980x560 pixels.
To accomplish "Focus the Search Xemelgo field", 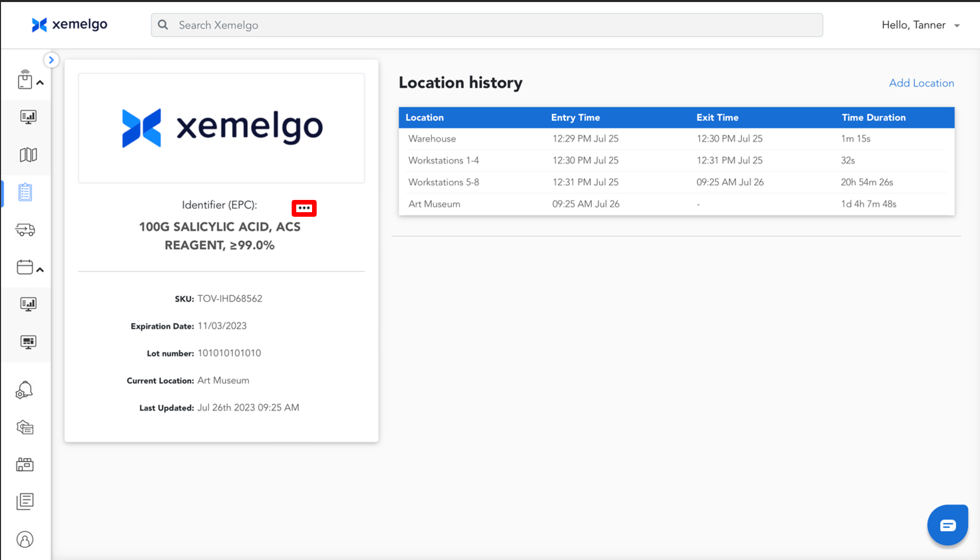I will pos(486,25).
